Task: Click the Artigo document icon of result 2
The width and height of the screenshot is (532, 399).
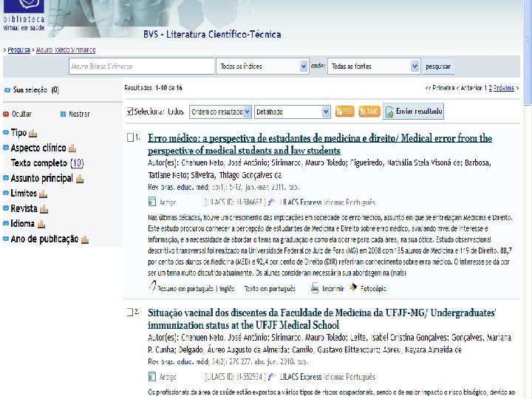Action: [x=152, y=376]
